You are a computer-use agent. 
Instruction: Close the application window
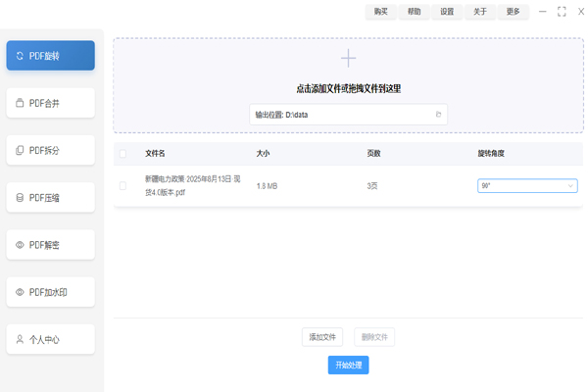(581, 12)
